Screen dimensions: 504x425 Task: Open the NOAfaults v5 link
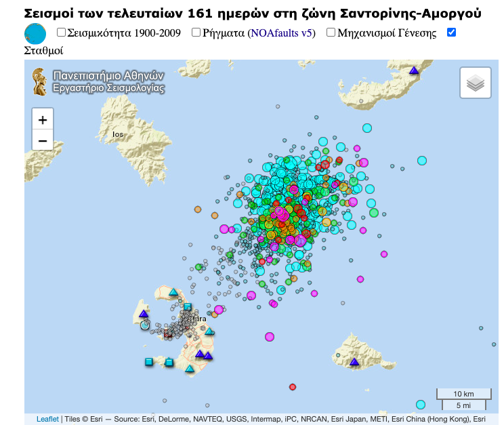coord(281,33)
